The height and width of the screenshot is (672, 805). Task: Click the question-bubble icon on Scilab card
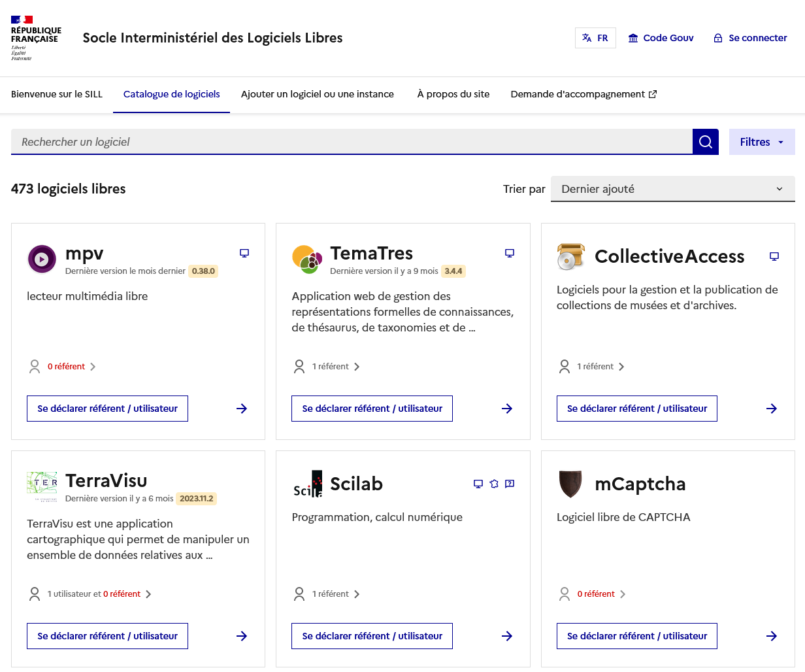(510, 484)
